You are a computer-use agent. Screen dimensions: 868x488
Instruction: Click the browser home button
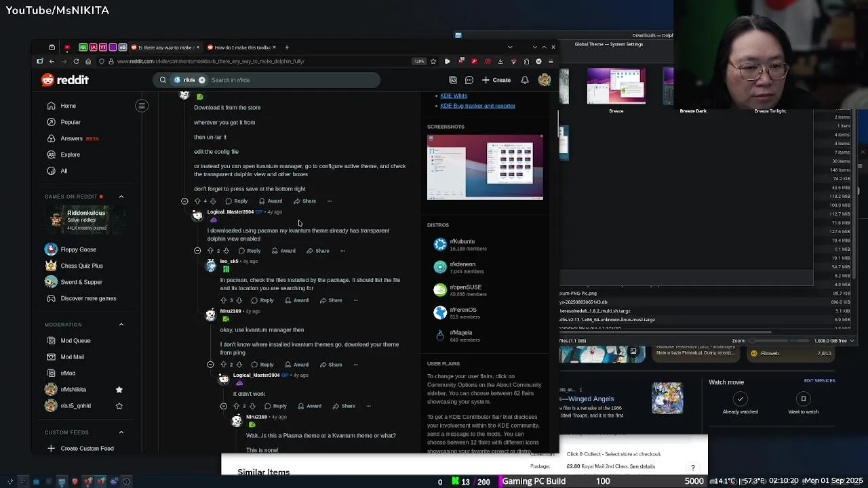pos(88,61)
